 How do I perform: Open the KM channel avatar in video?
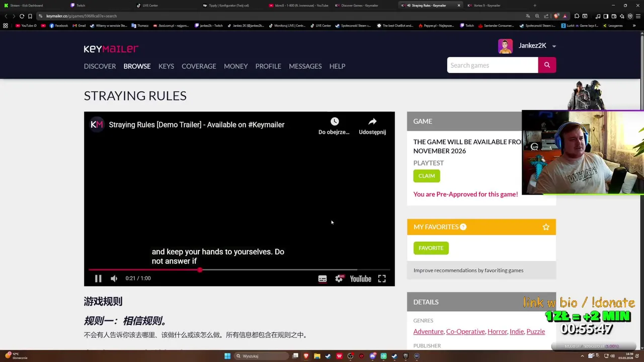tap(97, 125)
